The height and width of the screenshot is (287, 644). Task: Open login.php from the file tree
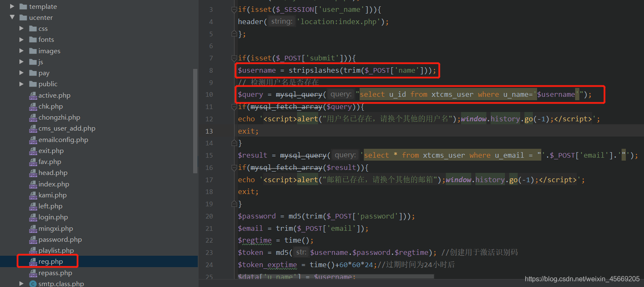(53, 217)
